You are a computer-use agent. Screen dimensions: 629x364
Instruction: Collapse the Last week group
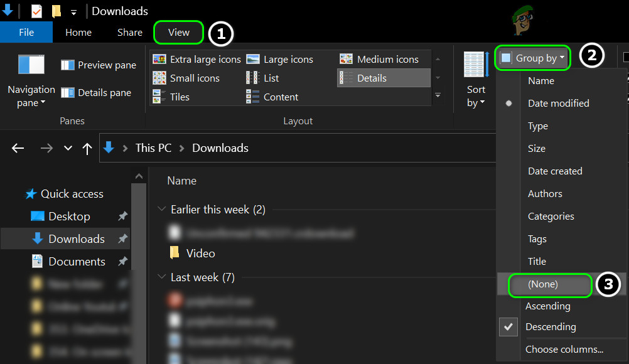[161, 277]
